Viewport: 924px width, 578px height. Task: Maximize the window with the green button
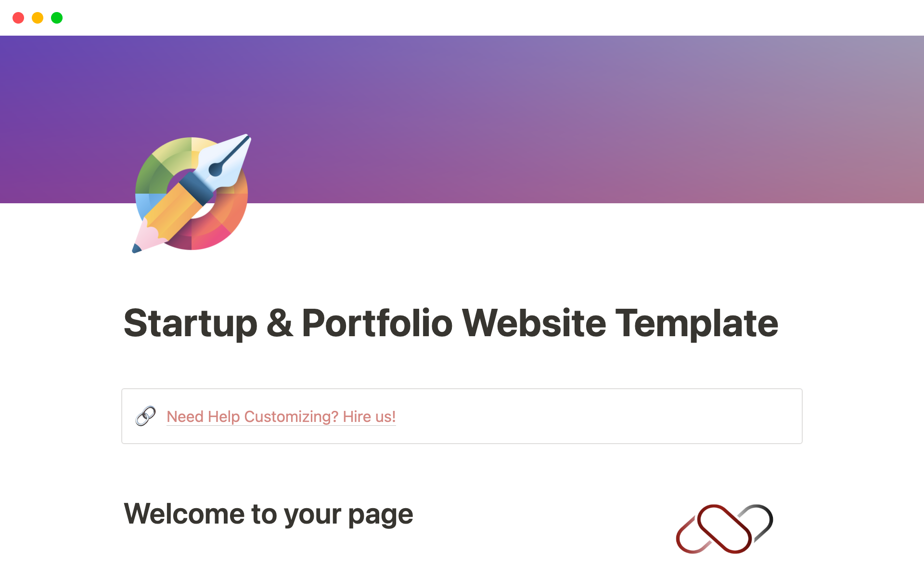tap(57, 18)
